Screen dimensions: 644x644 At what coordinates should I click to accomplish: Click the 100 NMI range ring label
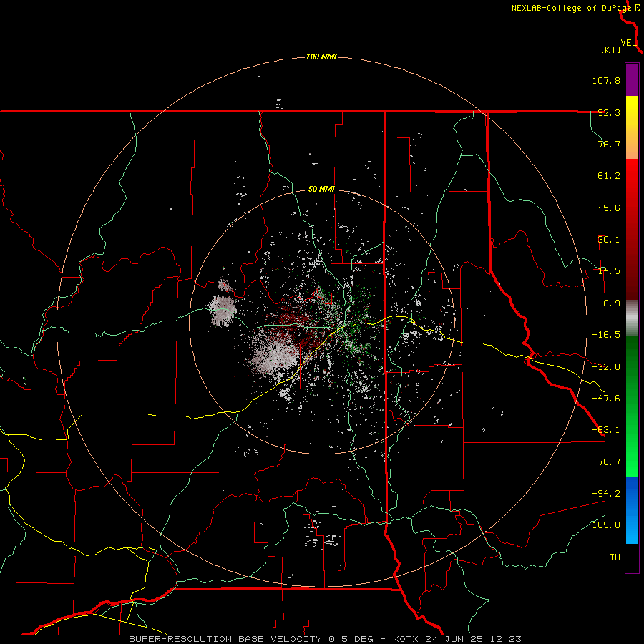tap(321, 57)
